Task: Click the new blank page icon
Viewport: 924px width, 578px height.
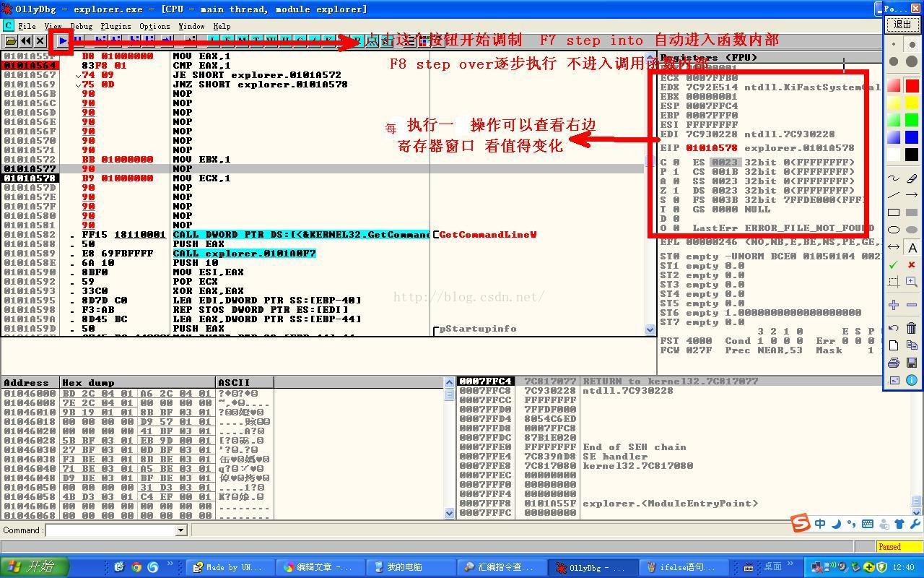Action: coord(894,345)
